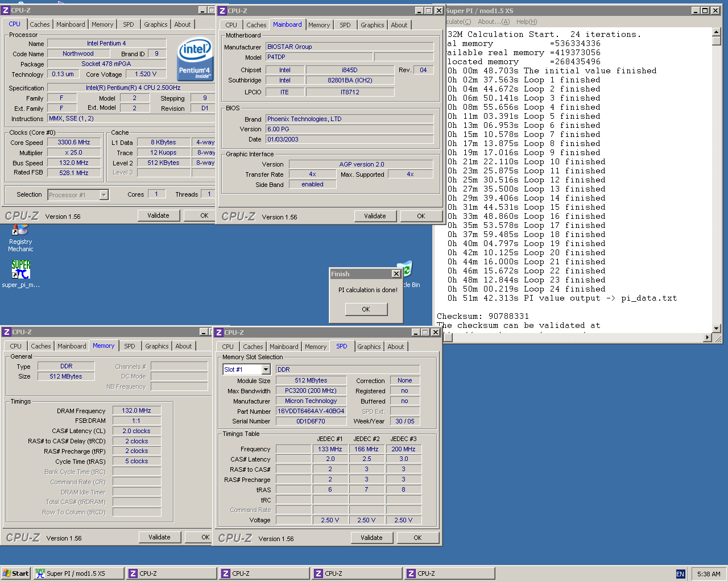Click Part Number 16VDDT6464AY-40BG4

[x=311, y=411]
